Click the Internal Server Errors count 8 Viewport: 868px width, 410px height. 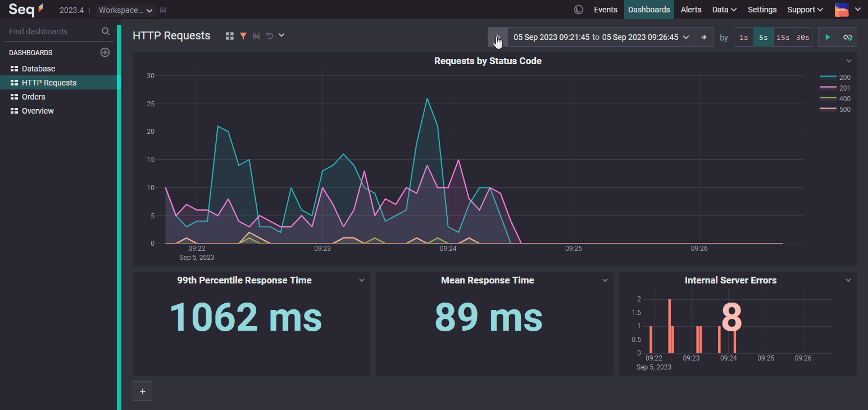(x=731, y=318)
